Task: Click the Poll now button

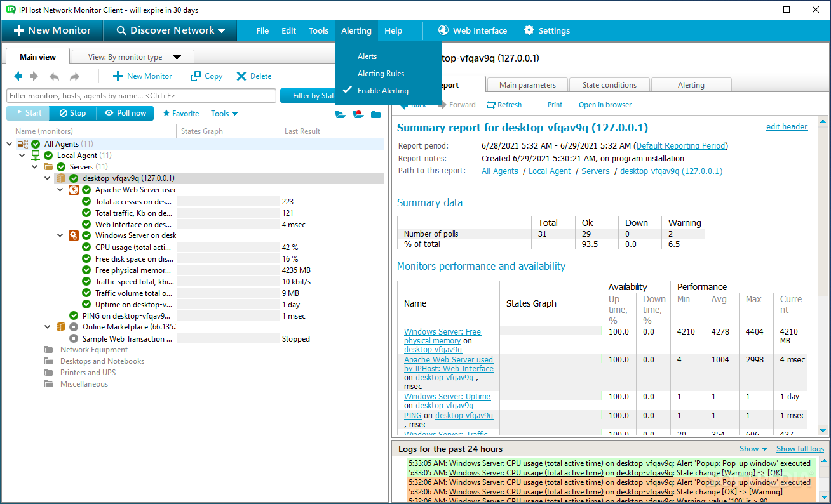Action: [125, 113]
